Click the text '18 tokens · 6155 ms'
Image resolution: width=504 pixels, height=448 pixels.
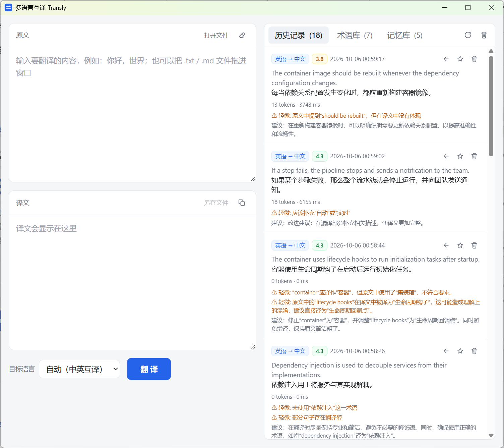point(296,202)
